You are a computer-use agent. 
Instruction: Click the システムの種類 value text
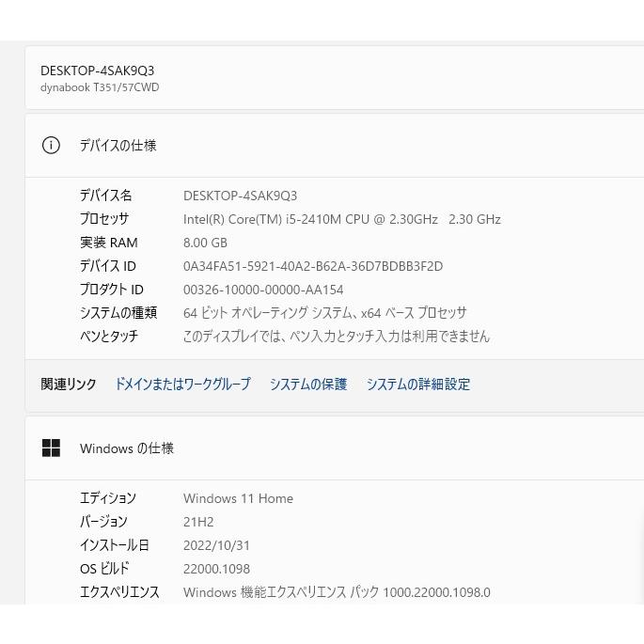point(324,313)
